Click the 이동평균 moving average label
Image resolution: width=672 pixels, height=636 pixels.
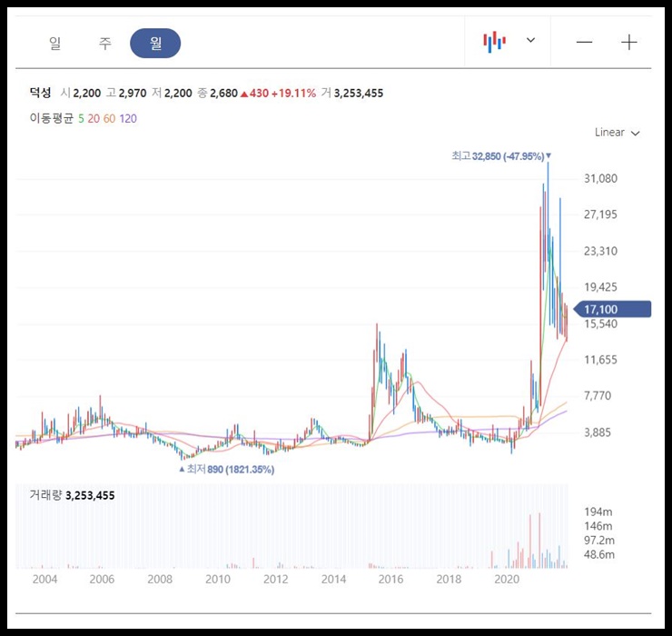click(x=52, y=118)
